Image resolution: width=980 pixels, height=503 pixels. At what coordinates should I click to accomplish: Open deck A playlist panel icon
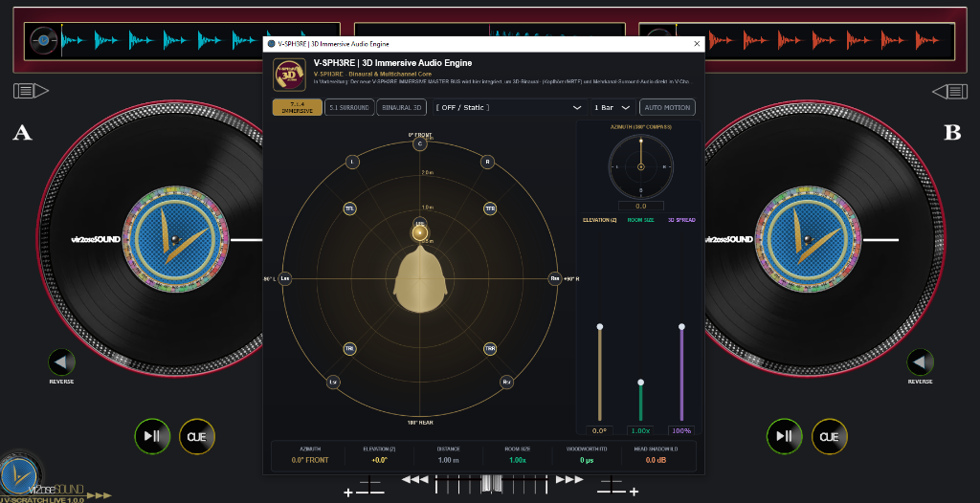(x=32, y=91)
